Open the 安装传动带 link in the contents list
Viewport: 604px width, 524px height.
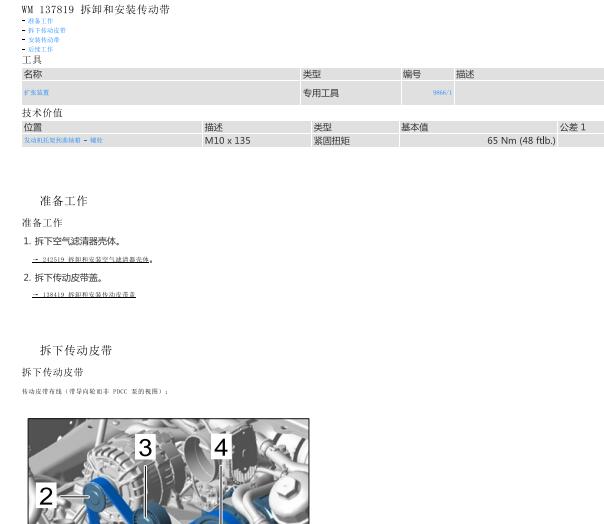pyautogui.click(x=44, y=40)
